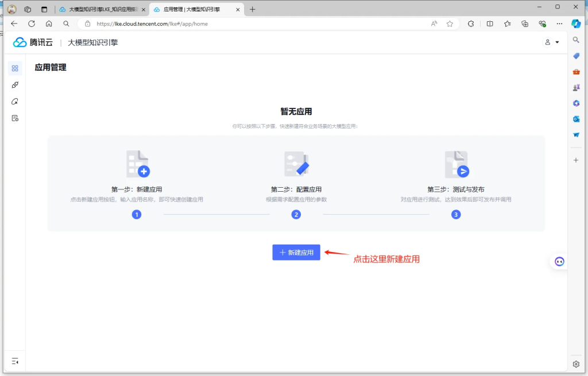The height and width of the screenshot is (376, 588).
Task: Click the Tencent Cloud logo
Action: click(33, 42)
